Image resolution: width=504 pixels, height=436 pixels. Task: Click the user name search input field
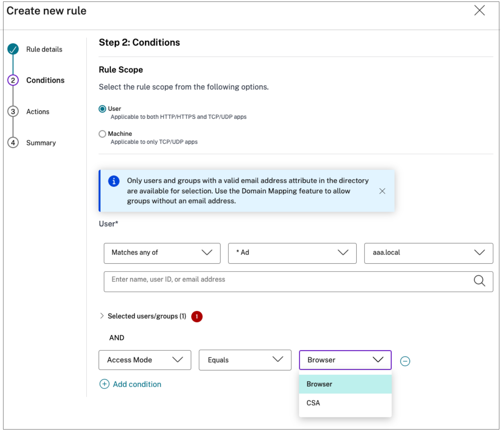298,281
